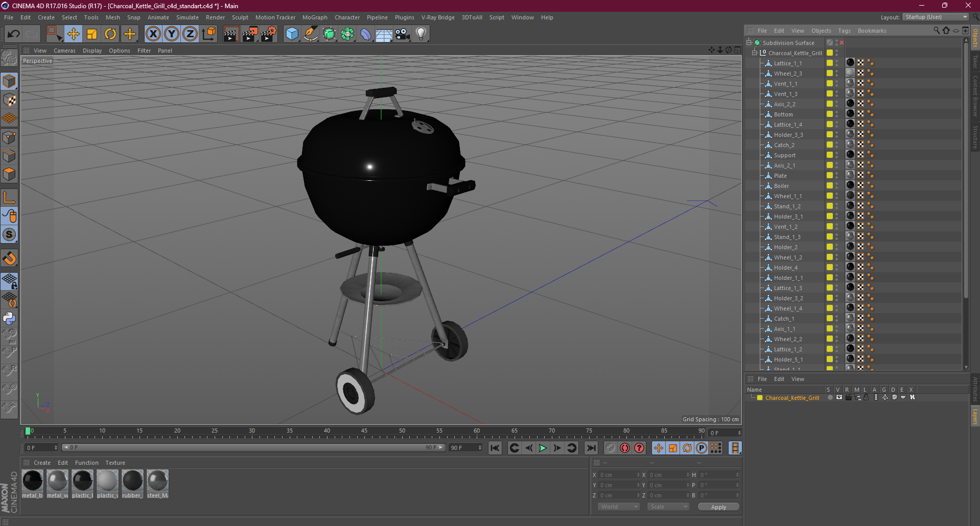The height and width of the screenshot is (526, 980).
Task: Go to end of animation
Action: (x=591, y=448)
